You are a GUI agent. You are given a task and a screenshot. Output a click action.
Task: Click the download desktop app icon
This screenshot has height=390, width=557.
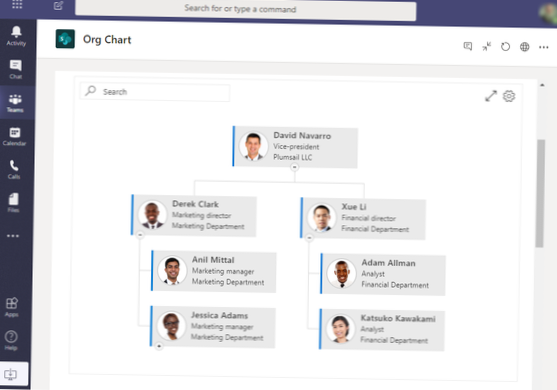(10, 374)
